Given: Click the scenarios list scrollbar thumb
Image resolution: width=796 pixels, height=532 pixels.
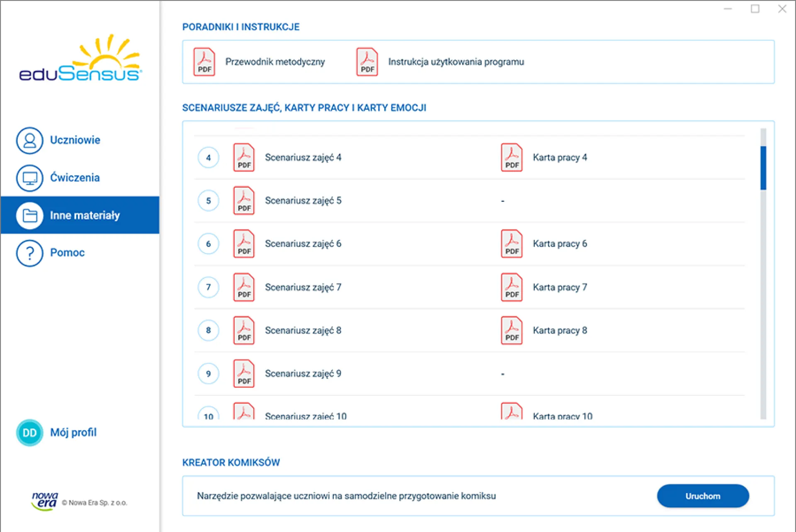Looking at the screenshot, I should [x=763, y=168].
